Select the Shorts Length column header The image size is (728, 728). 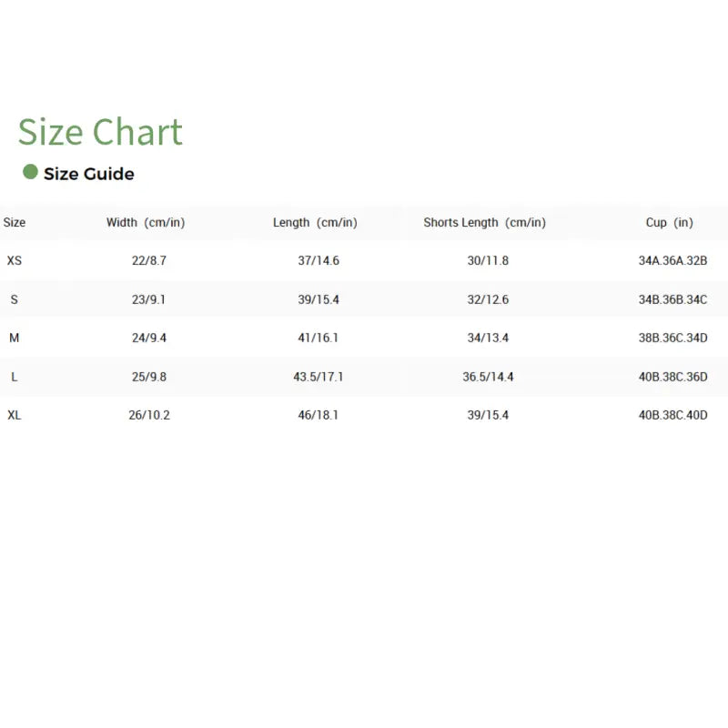click(x=484, y=222)
